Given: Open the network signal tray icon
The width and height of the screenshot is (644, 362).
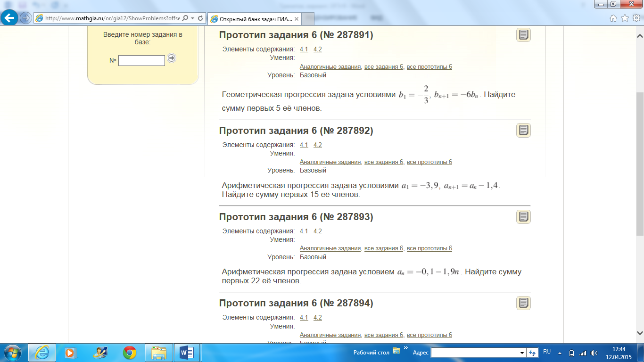Looking at the screenshot, I should click(x=583, y=353).
